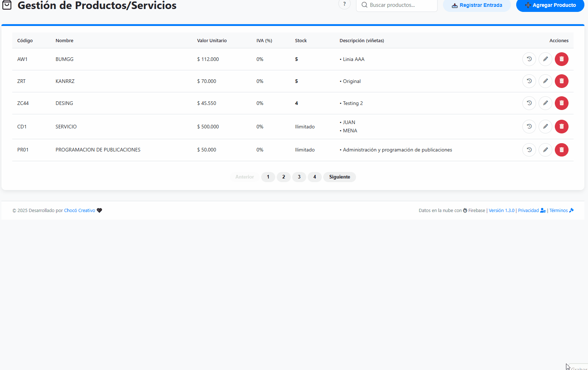Delete PROGRAMACION DE PUBLICACIONES entry
588x370 pixels.
pyautogui.click(x=561, y=150)
